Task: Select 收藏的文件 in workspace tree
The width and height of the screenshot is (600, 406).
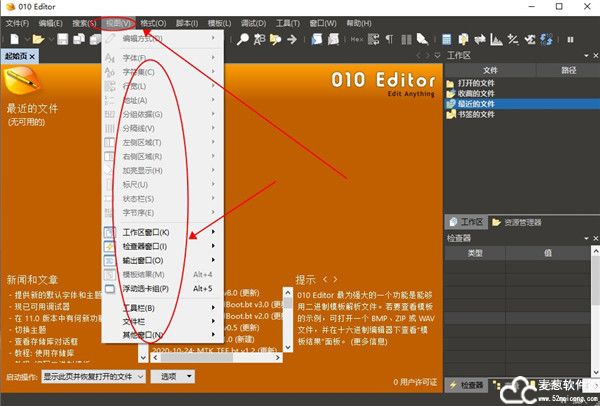Action: click(x=476, y=93)
